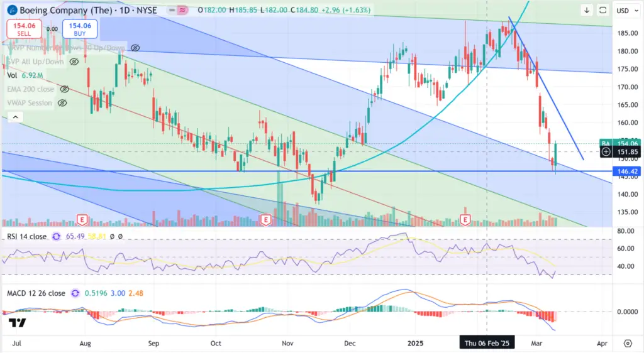Click the 154.06 BUY button
Viewport: 644px width, 353px height.
point(80,29)
